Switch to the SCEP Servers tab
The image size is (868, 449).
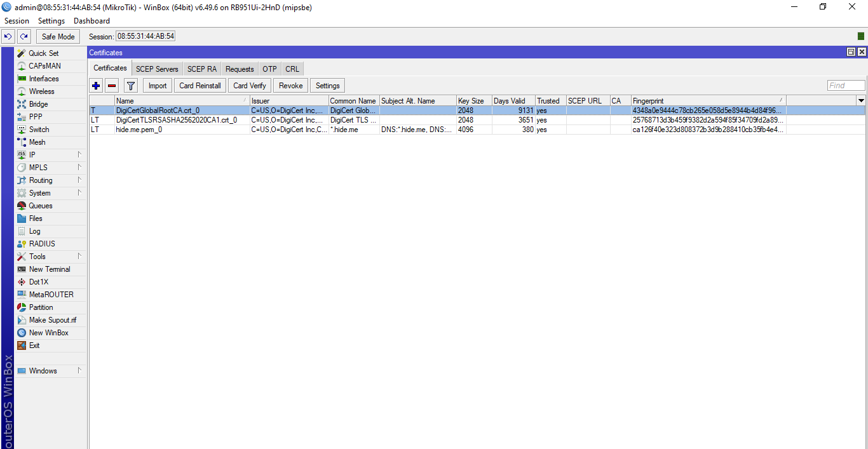pyautogui.click(x=157, y=69)
